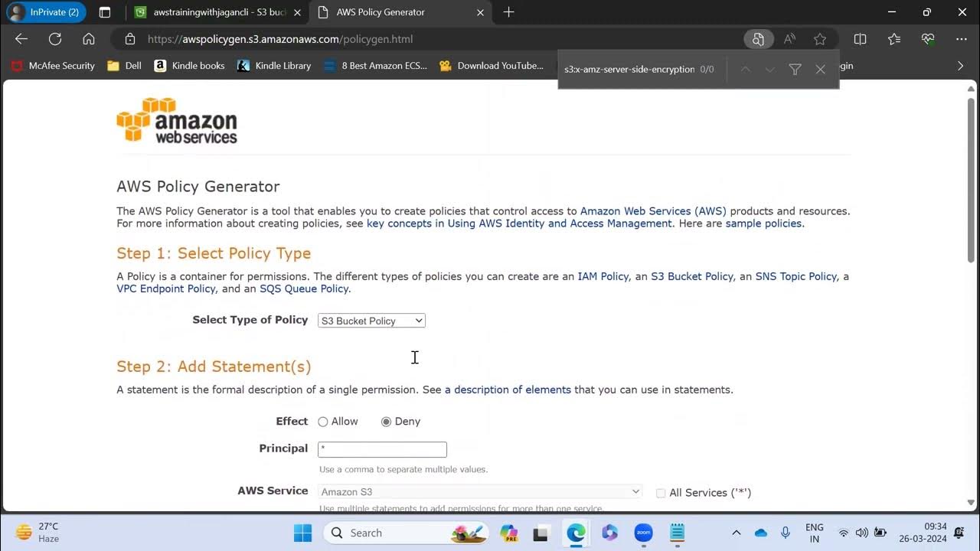This screenshot has width=980, height=551.
Task: Close the awstrainingwithjagancli S3 tab
Action: click(x=297, y=12)
